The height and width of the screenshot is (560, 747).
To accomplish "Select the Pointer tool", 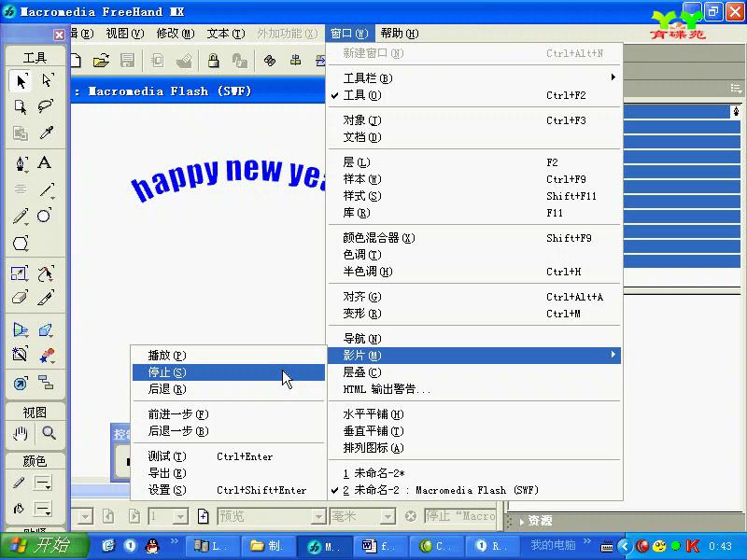I will click(21, 81).
